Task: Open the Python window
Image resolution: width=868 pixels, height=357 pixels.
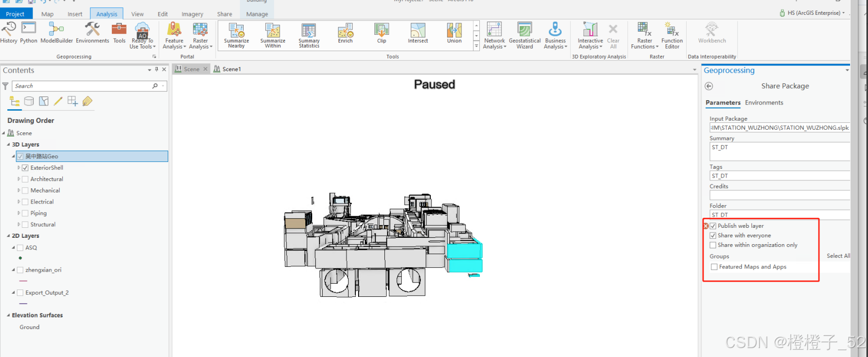Action: [28, 33]
